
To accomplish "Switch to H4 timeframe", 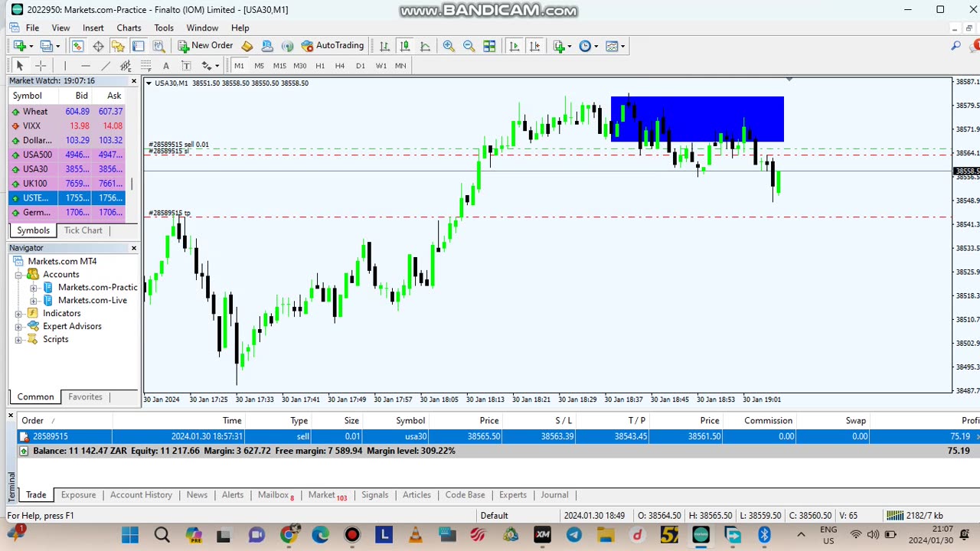I will [x=340, y=66].
